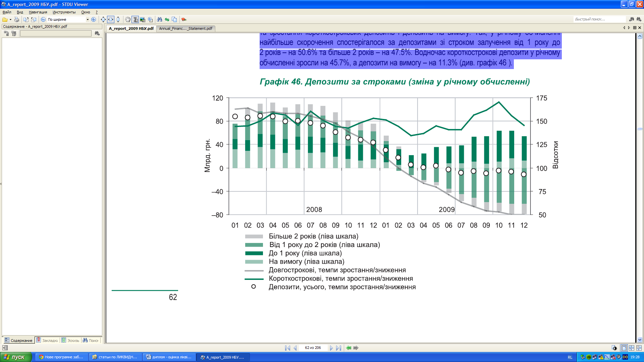Click the green Sync arrows icon
The width and height of the screenshot is (644, 362).
pos(167,19)
